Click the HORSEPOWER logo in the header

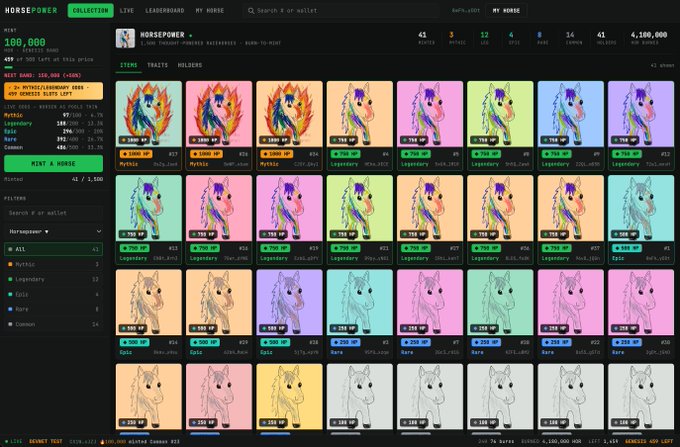(x=31, y=10)
